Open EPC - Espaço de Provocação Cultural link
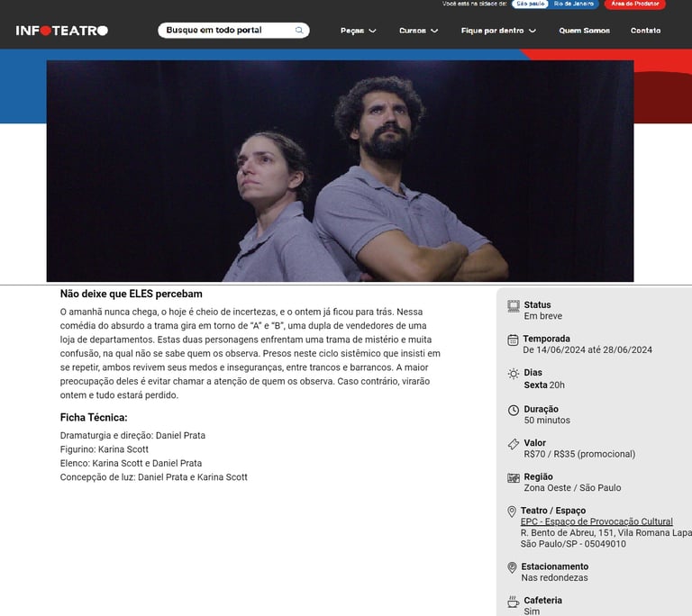 tap(596, 521)
